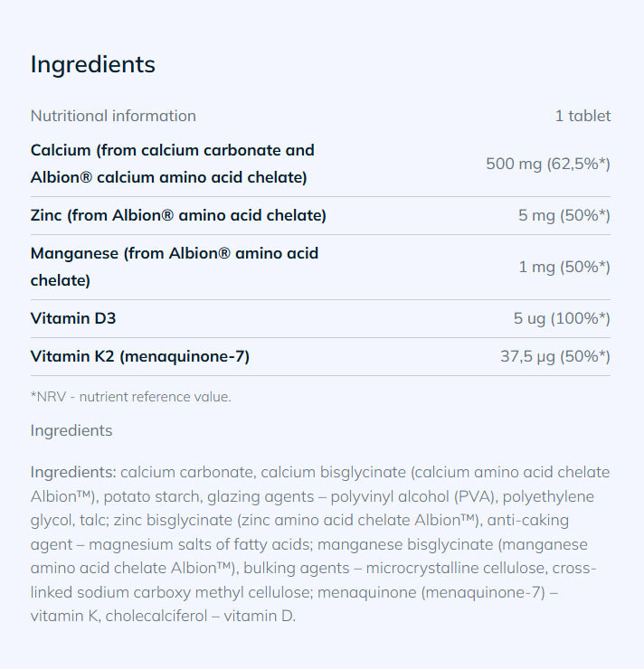
Task: Select the Zinc amino acid chelate row
Action: pyautogui.click(x=178, y=215)
